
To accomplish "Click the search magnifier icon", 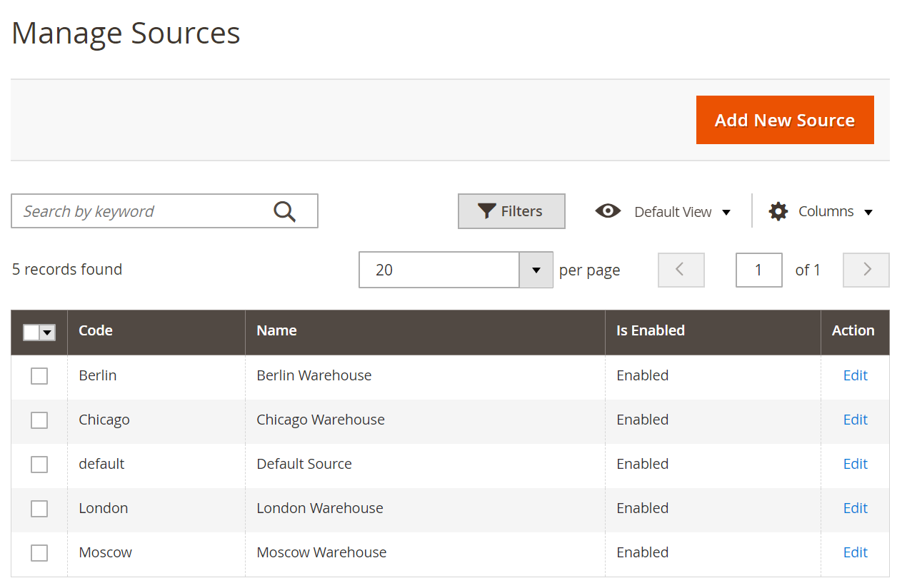I will click(284, 211).
